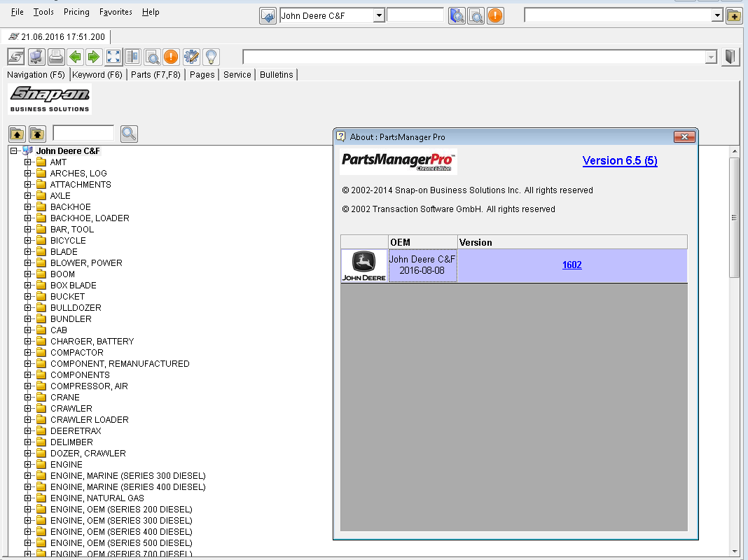
Task: Open the Favorites menu
Action: click(x=116, y=12)
